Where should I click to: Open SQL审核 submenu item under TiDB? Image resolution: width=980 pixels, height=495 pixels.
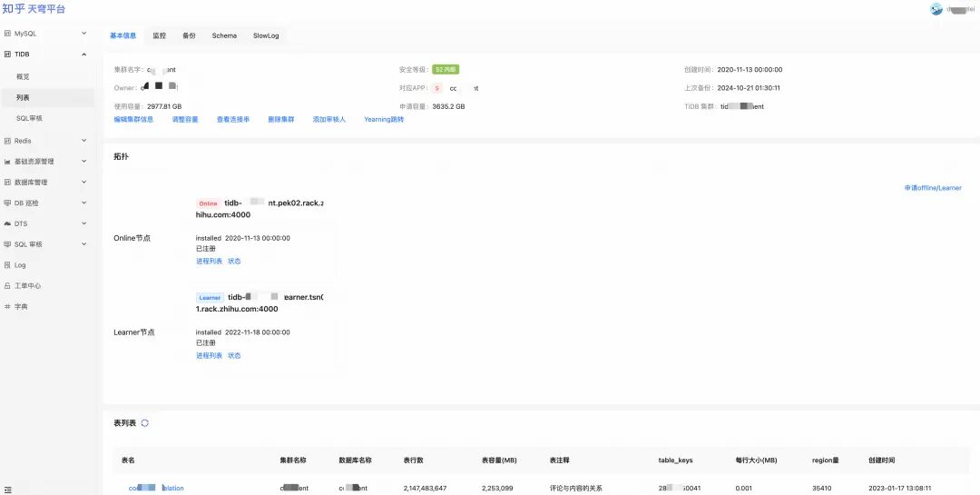[29, 118]
